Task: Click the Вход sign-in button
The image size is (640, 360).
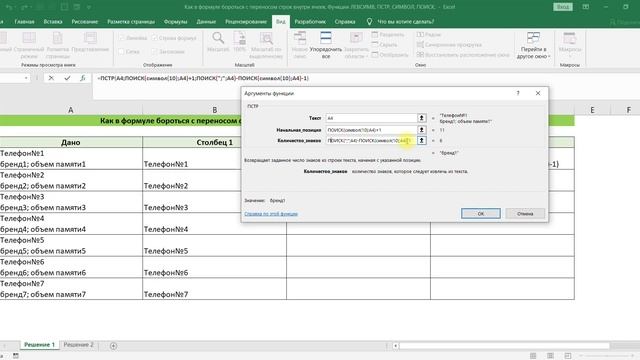Action: click(563, 7)
